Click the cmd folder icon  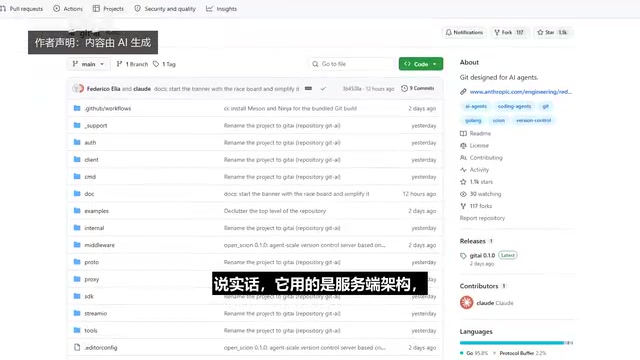[77, 177]
